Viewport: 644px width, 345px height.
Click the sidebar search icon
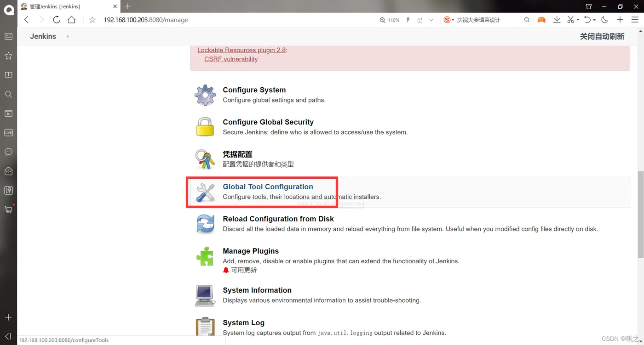pos(8,94)
